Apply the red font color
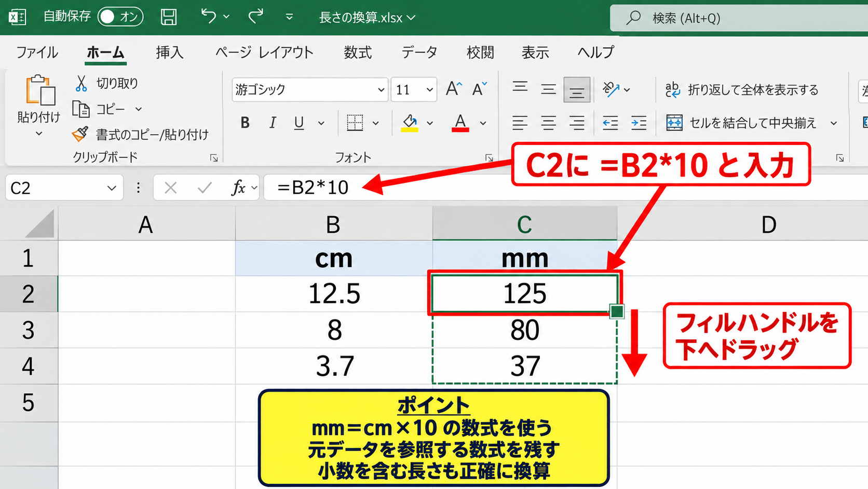 pyautogui.click(x=460, y=123)
